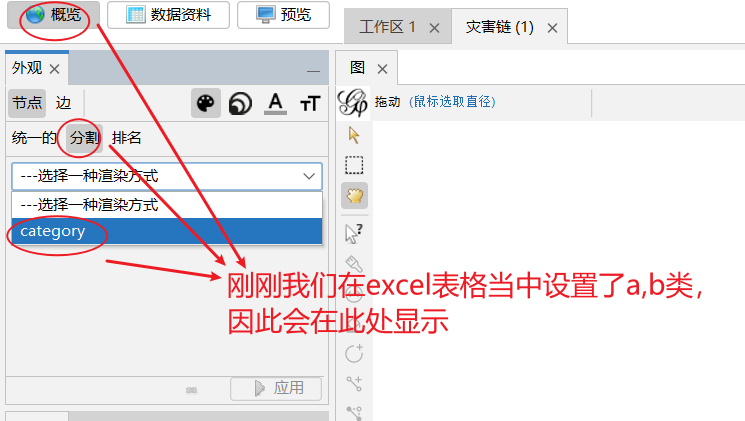
Task: Toggle the 边 edges button
Action: point(63,103)
